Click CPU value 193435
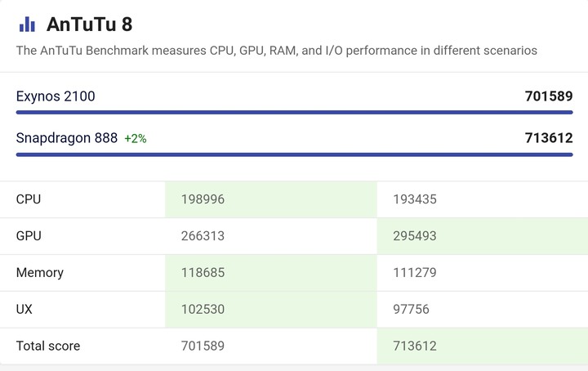 (415, 199)
